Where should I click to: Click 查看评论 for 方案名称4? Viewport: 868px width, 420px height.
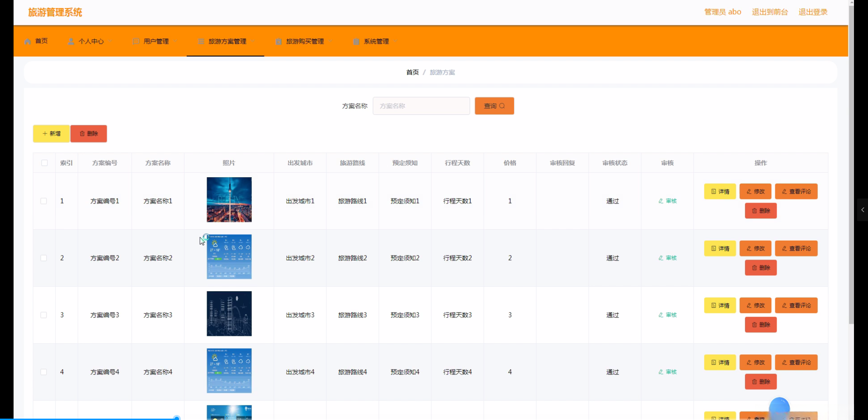[x=796, y=363]
